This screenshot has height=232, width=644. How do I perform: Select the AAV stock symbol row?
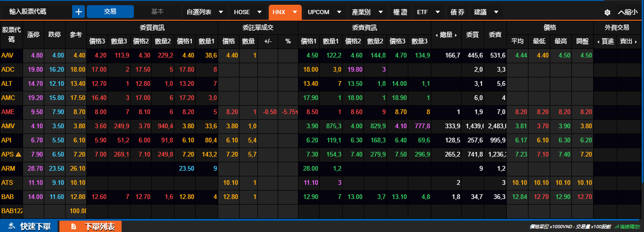[8, 56]
